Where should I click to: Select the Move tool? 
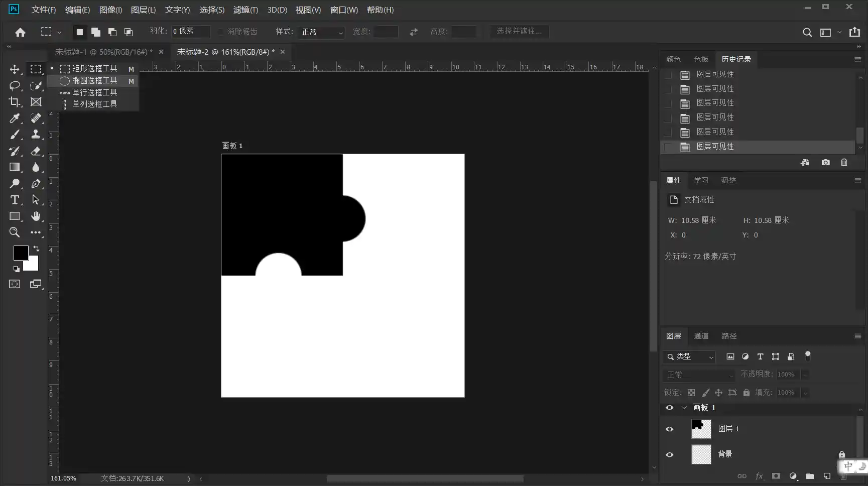click(15, 69)
